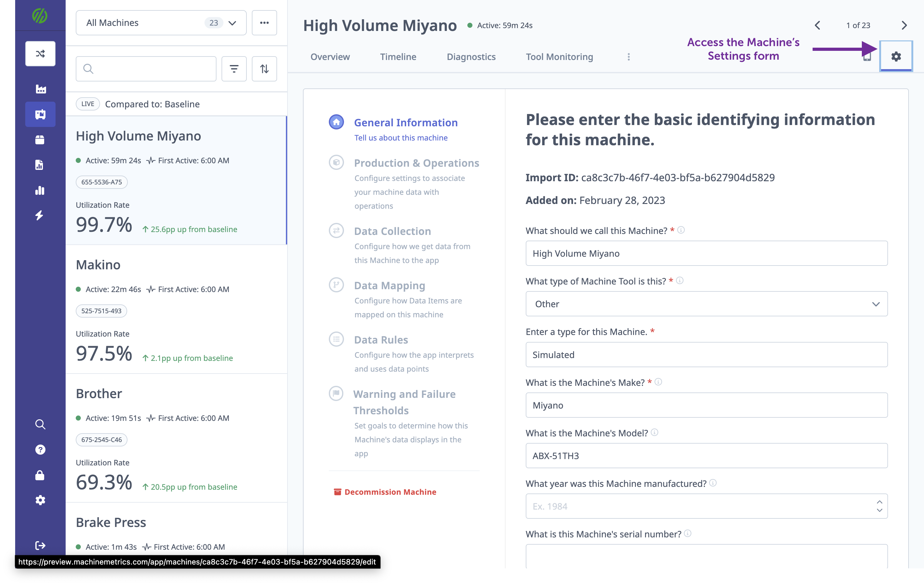
Task: Open the vertical dots more-tabs menu
Action: [629, 57]
